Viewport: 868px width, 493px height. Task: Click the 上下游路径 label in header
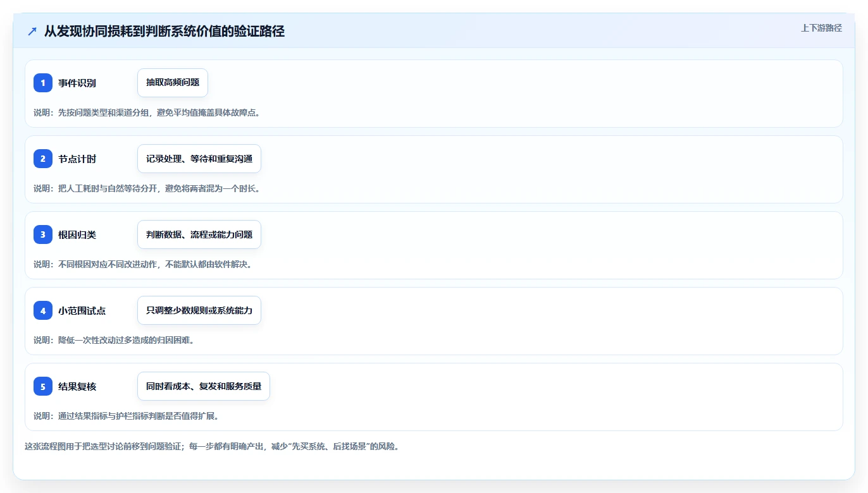click(821, 28)
